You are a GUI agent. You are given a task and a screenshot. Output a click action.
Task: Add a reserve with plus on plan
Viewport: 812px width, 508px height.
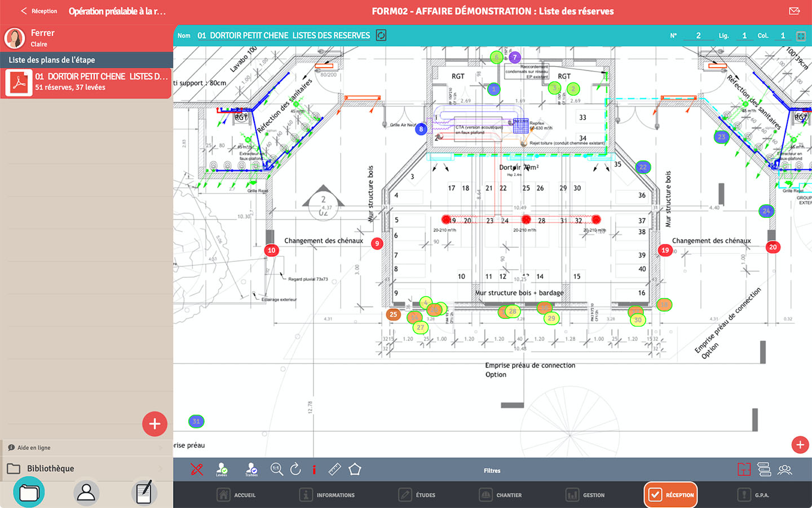click(800, 445)
